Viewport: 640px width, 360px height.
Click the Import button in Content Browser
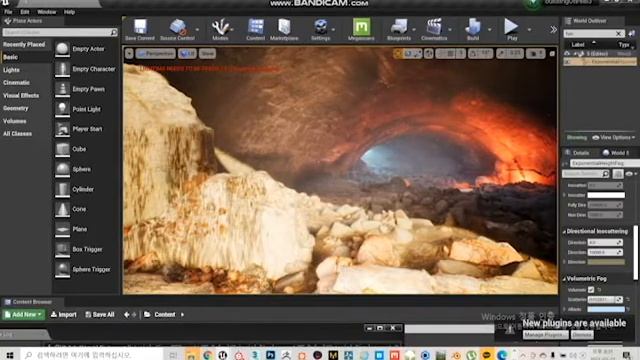pos(64,315)
